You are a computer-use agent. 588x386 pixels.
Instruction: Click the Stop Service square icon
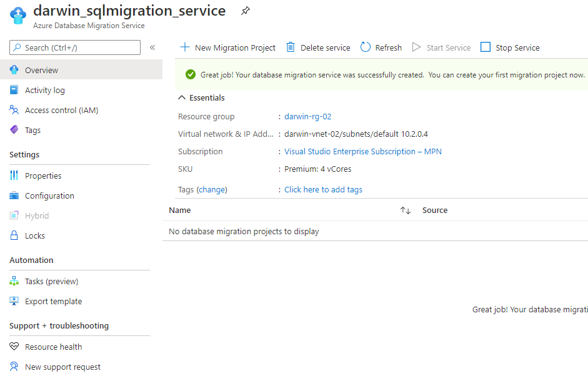(486, 47)
